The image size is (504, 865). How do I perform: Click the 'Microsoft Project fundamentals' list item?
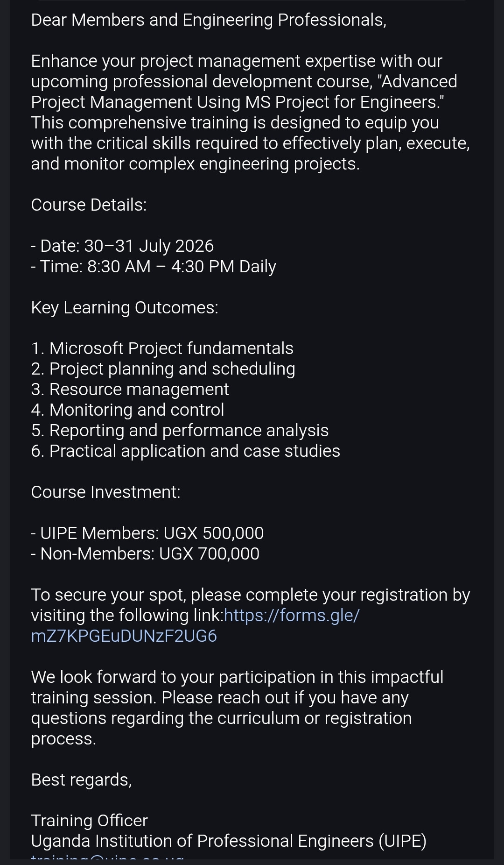click(162, 348)
